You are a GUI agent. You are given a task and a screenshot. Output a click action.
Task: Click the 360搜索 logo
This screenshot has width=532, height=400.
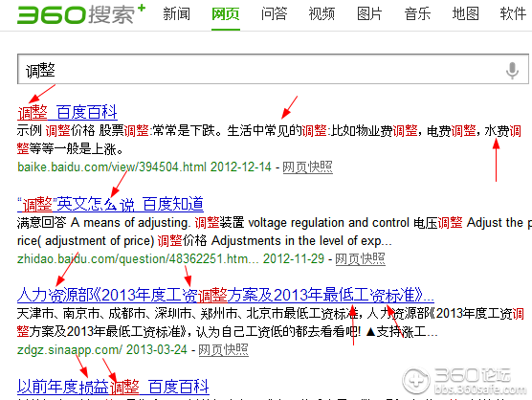pyautogui.click(x=81, y=14)
